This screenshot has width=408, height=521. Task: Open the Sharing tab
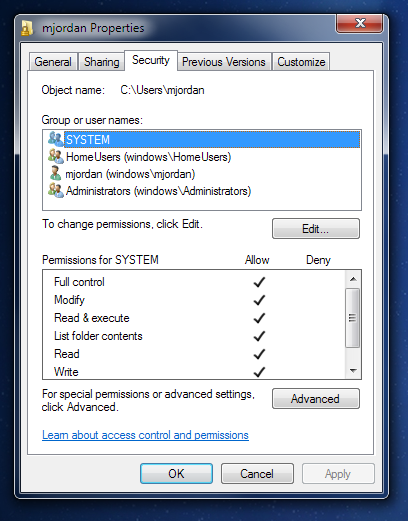102,62
